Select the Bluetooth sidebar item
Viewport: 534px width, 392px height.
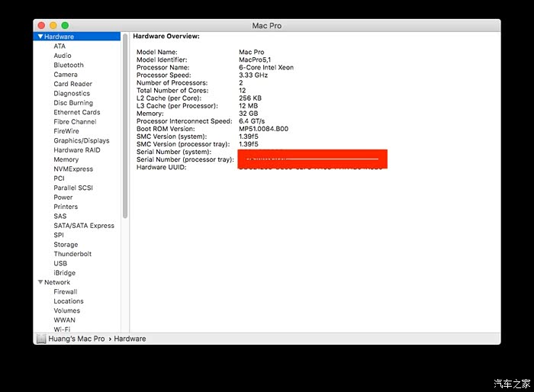[69, 65]
